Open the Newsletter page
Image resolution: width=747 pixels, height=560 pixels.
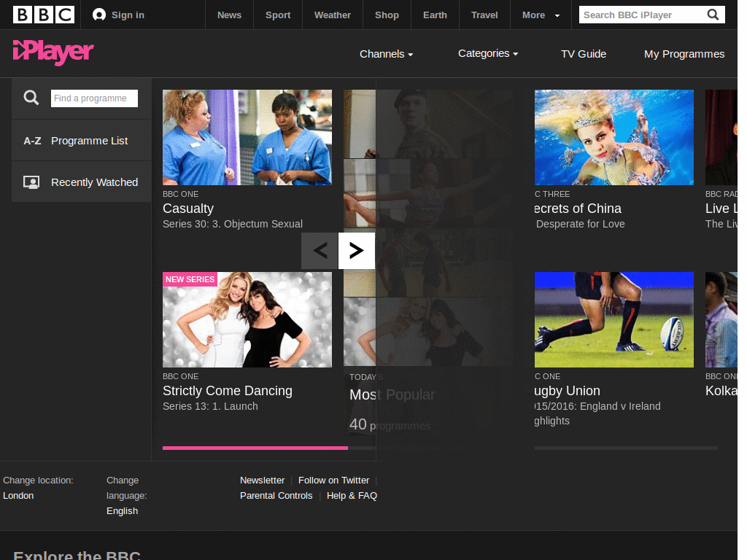pyautogui.click(x=262, y=480)
